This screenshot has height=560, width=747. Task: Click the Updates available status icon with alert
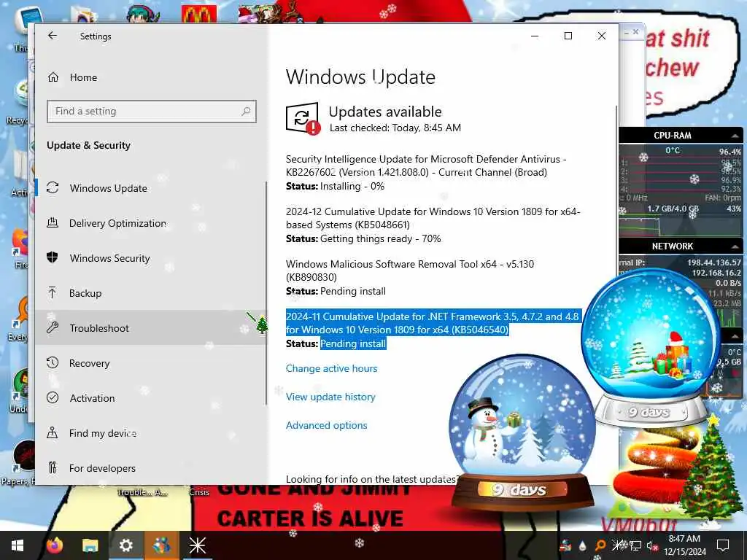(303, 119)
